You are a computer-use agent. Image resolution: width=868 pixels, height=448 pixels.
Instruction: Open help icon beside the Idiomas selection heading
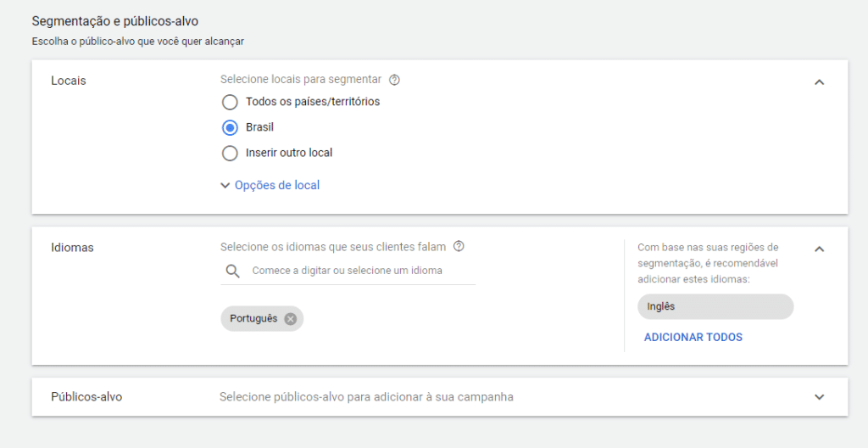(x=459, y=246)
